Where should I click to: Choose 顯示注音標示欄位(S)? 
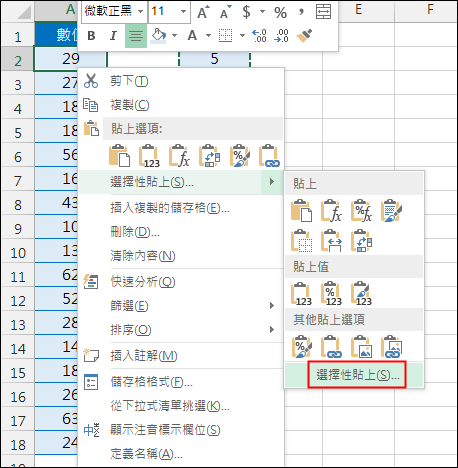point(181,430)
